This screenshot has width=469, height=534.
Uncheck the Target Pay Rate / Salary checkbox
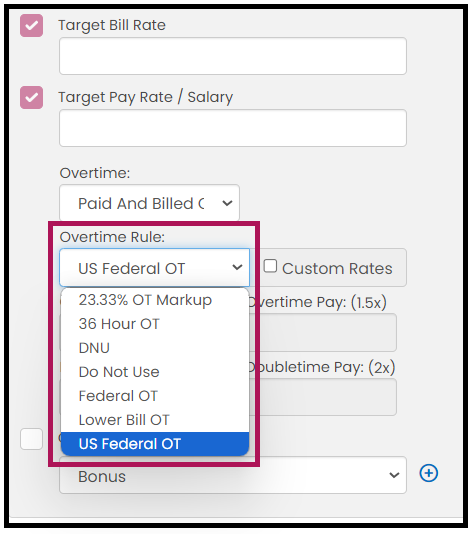31,97
